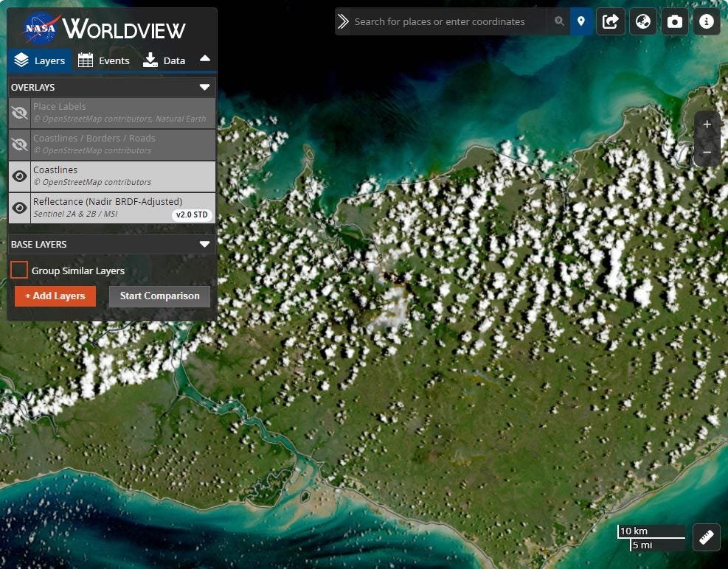
Task: Click the Sentinel 2A & 2B / MSI subtitle
Action: coord(76,214)
